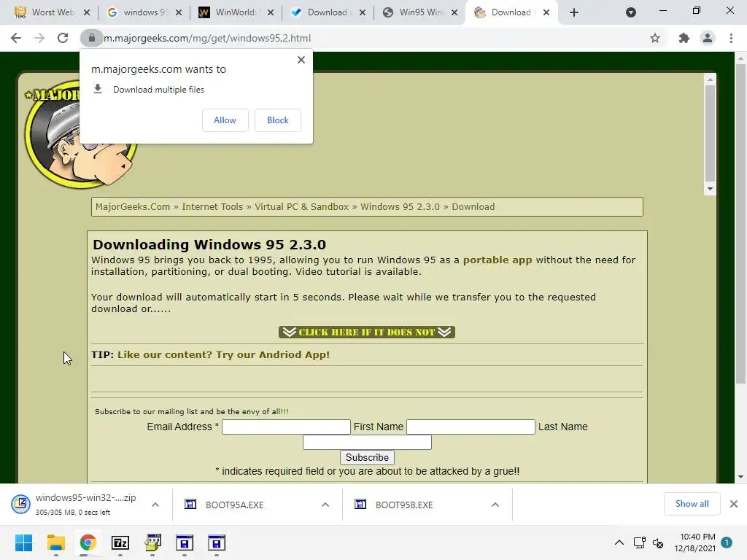Close the permission popup with X
Screen dimensions: 747x560
click(301, 60)
